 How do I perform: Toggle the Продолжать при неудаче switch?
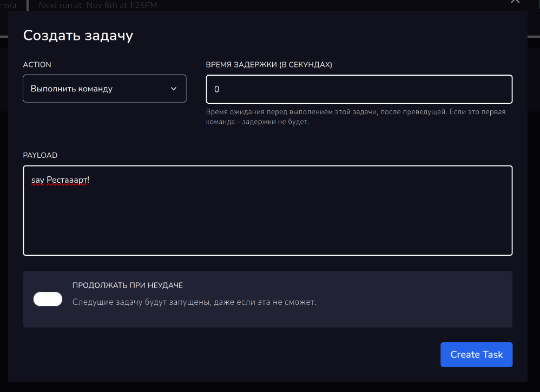48,299
